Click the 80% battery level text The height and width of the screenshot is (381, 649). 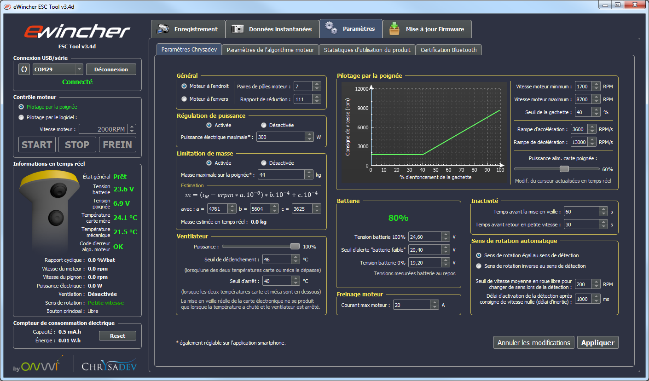click(x=398, y=218)
